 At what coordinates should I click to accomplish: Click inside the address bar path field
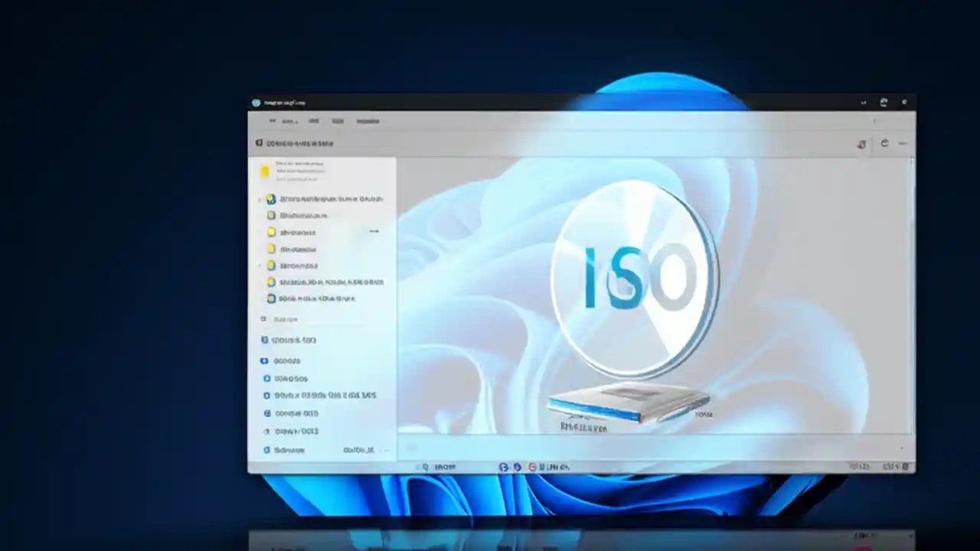345,143
